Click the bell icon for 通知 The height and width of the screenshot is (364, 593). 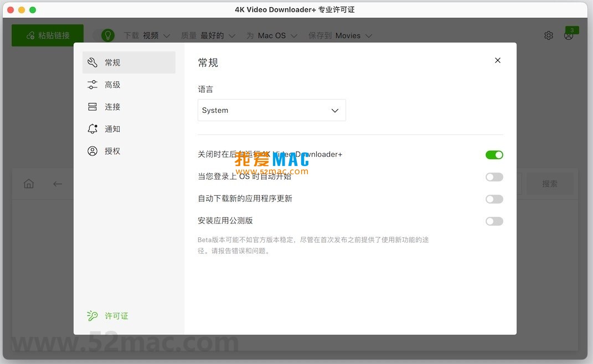[x=92, y=129]
